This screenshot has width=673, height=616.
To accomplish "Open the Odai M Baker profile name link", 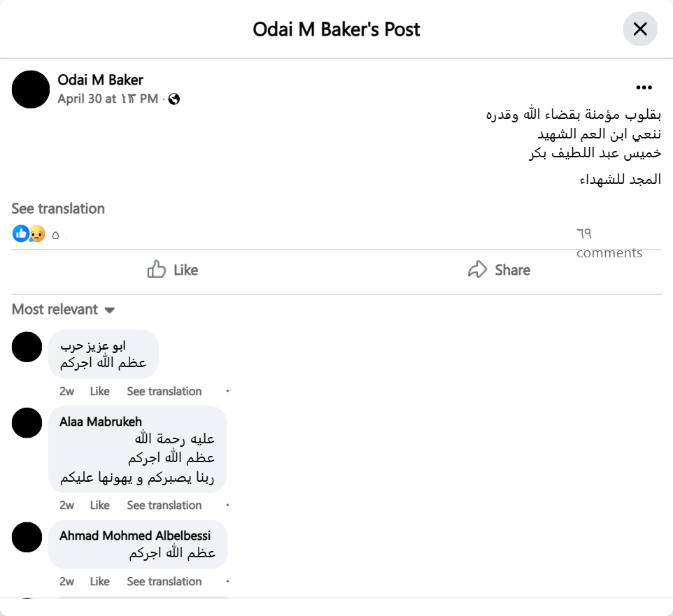I will (x=100, y=80).
